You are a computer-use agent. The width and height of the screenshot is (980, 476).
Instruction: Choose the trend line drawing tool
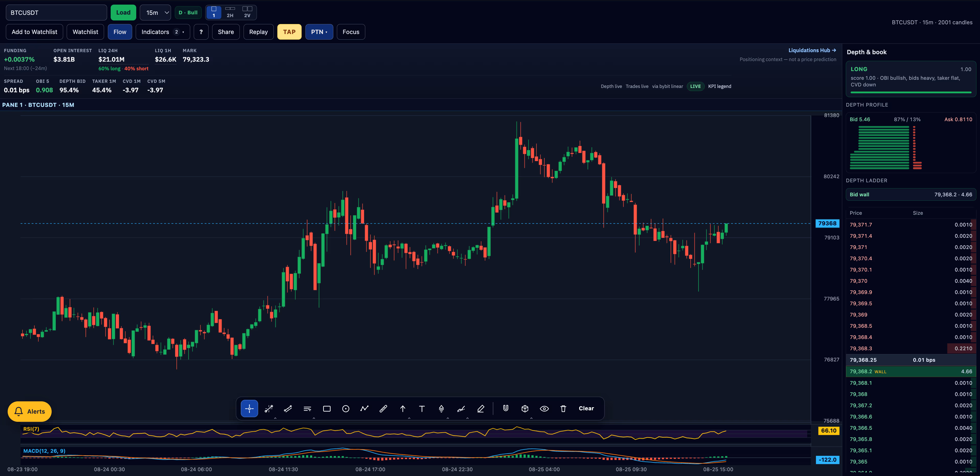coord(269,408)
